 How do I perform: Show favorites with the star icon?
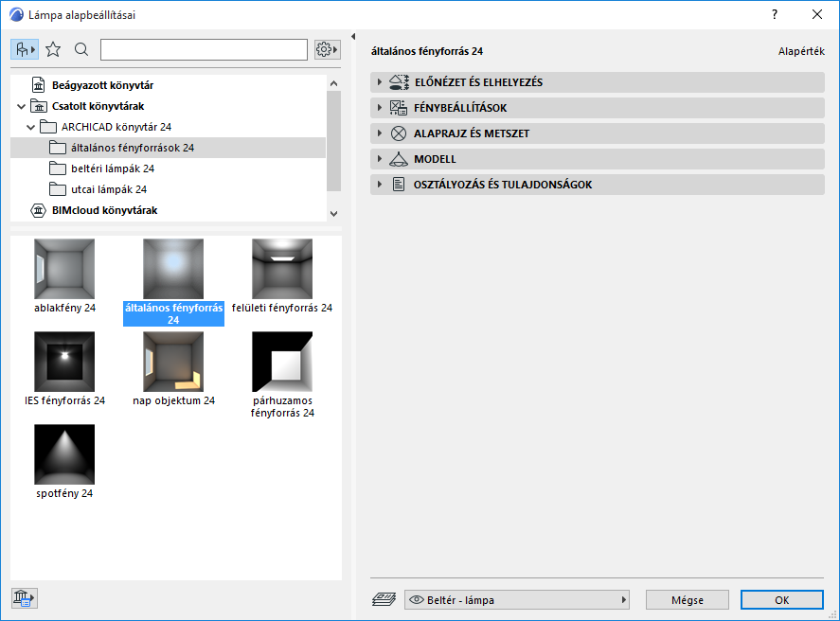coord(53,50)
